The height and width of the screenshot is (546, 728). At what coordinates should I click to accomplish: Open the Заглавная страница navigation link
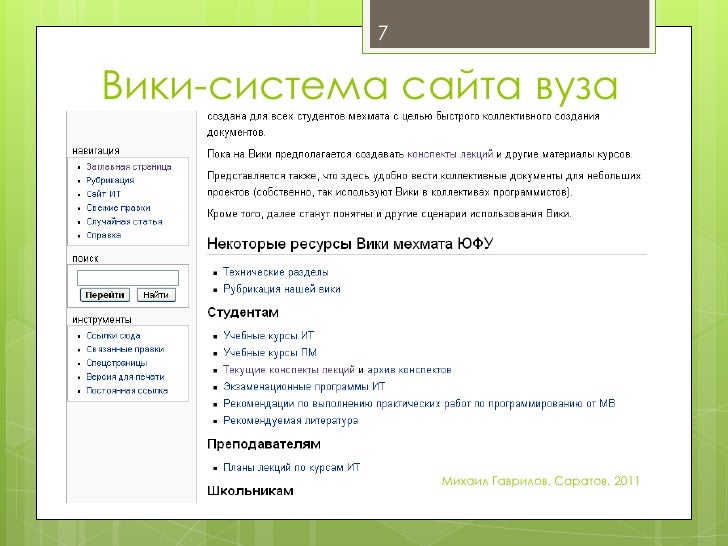[x=129, y=167]
